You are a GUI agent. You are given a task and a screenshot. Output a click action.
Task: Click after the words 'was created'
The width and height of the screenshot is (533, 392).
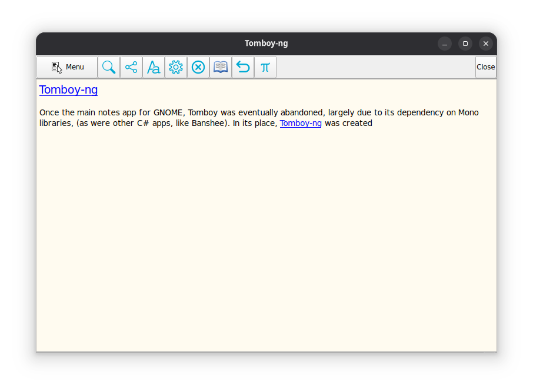click(x=373, y=123)
